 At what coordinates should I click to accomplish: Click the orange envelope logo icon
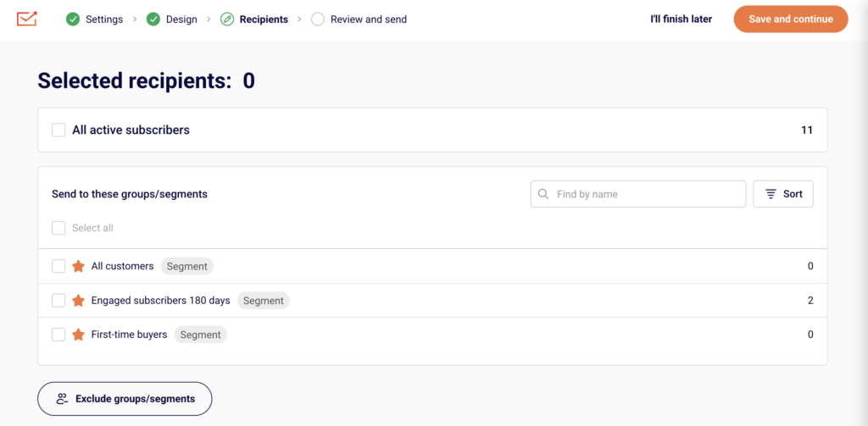pyautogui.click(x=26, y=19)
